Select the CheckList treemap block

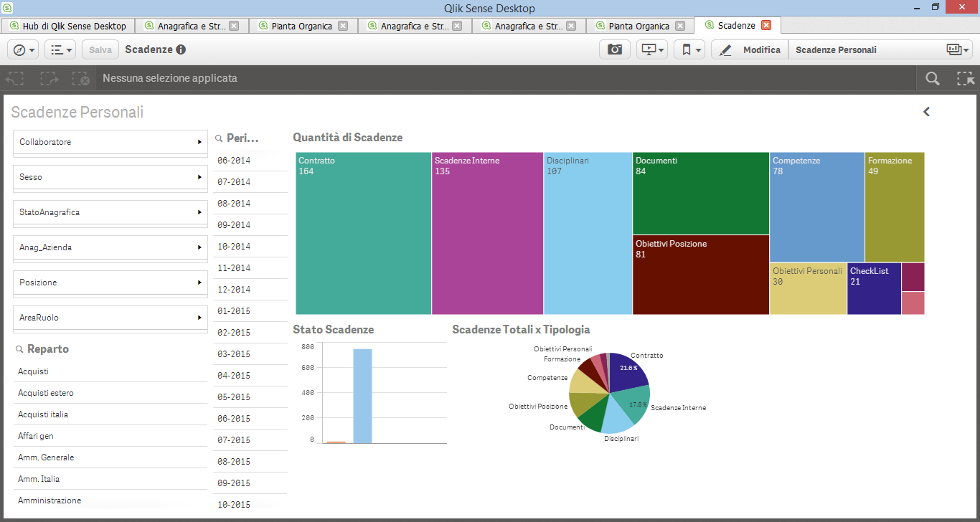[874, 288]
